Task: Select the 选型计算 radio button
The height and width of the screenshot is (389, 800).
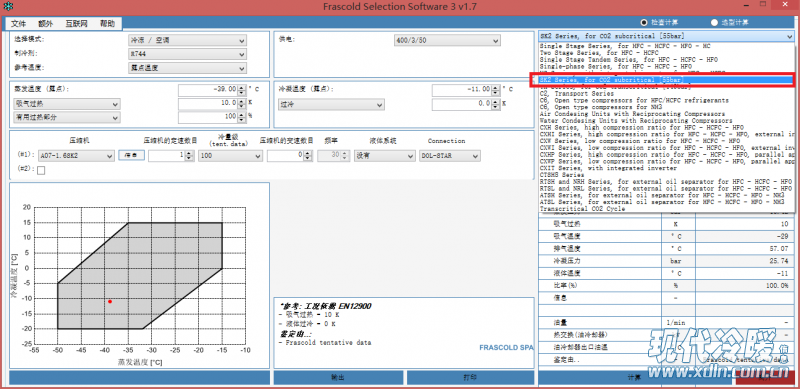Action: coord(714,22)
